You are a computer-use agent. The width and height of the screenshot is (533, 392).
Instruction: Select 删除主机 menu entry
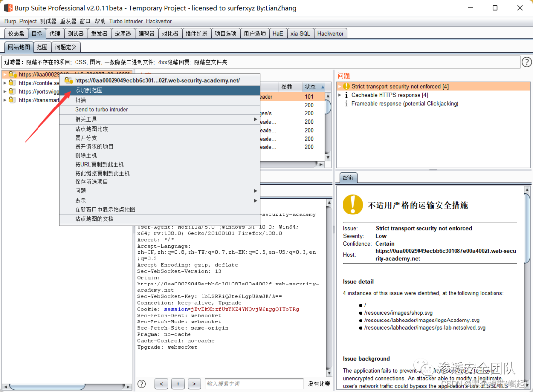[159, 156]
